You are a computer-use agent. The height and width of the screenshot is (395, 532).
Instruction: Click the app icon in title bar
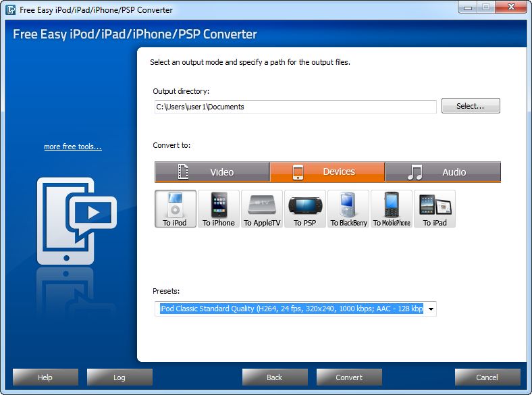11,9
